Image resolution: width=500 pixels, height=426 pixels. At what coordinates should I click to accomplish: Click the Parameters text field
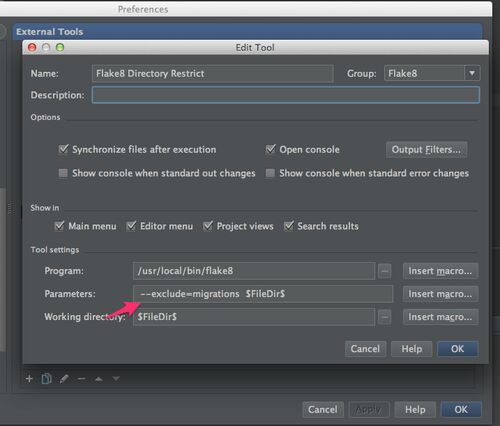(263, 294)
